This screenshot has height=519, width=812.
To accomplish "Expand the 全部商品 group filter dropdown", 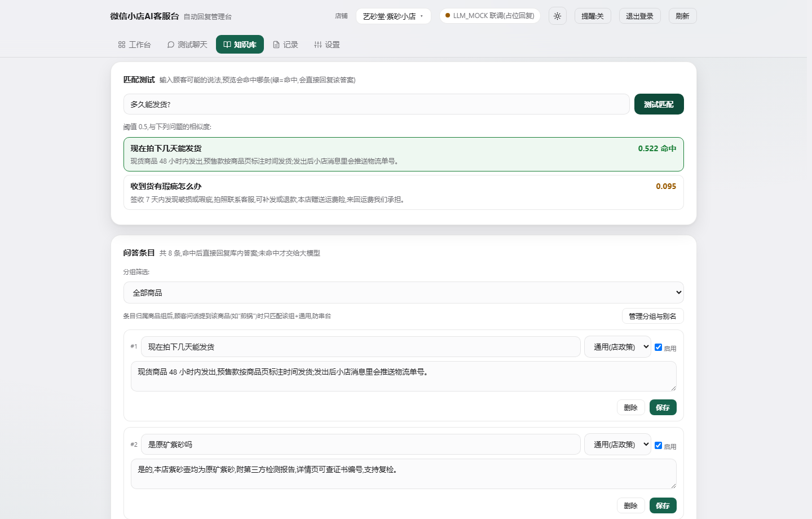I will coord(403,293).
